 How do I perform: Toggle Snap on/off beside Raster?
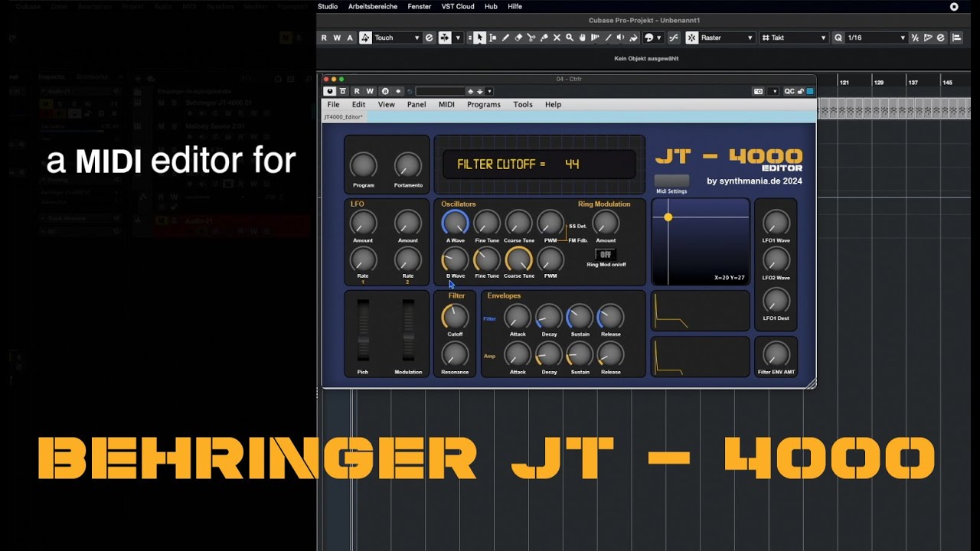[691, 37]
